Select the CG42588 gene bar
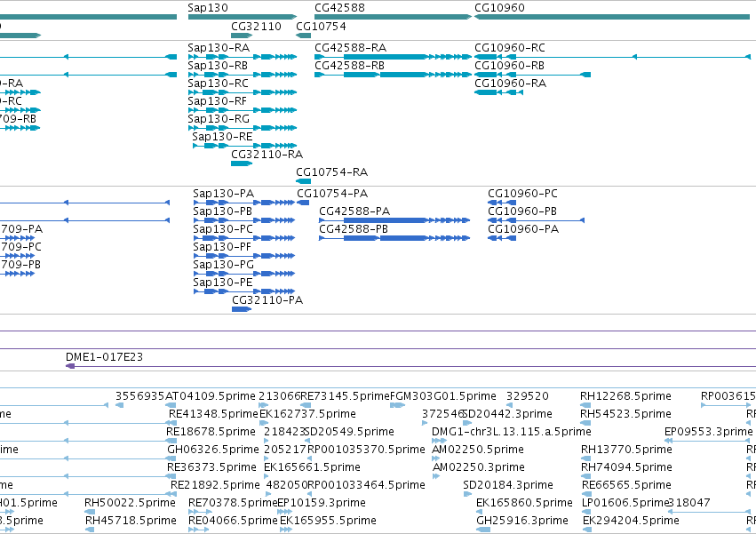Image resolution: width=756 pixels, height=534 pixels. 393,17
